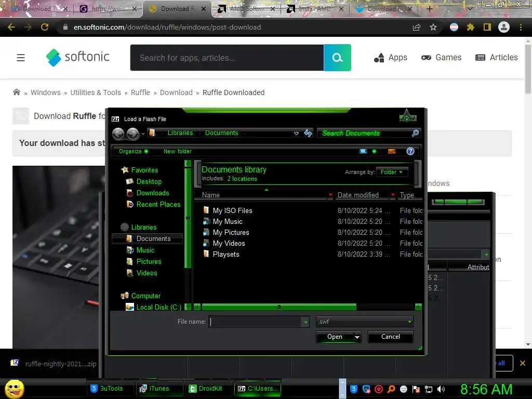Viewport: 532px width, 399px height.
Task: Open Date modified column filter arrow
Action: coord(393,195)
